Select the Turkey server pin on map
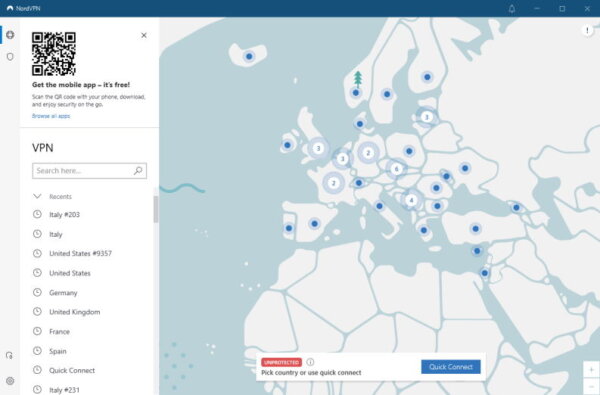The width and height of the screenshot is (600, 395). coord(475,229)
